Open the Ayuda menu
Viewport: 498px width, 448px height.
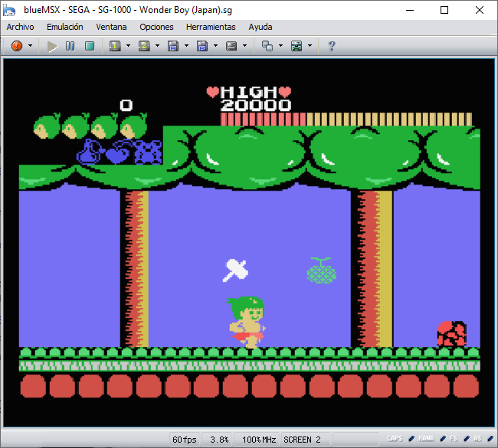pyautogui.click(x=260, y=27)
